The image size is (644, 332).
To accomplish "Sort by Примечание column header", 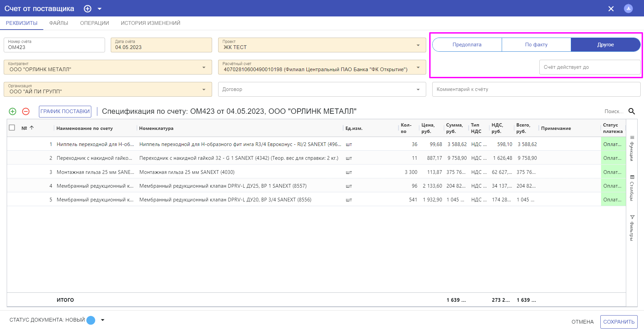I will click(x=556, y=128).
